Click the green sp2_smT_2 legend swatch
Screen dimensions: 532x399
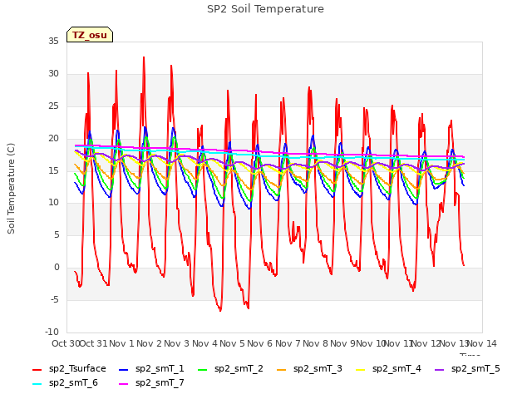click(203, 369)
